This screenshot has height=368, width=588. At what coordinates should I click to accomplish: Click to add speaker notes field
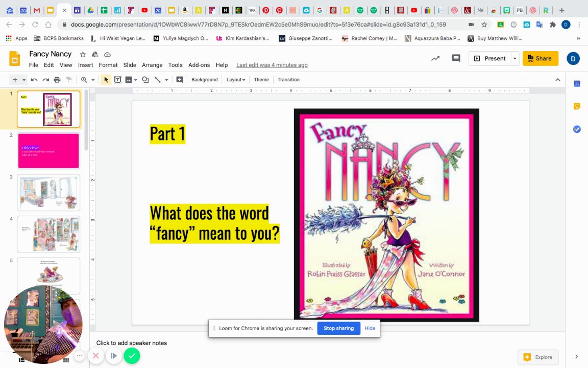[327, 343]
